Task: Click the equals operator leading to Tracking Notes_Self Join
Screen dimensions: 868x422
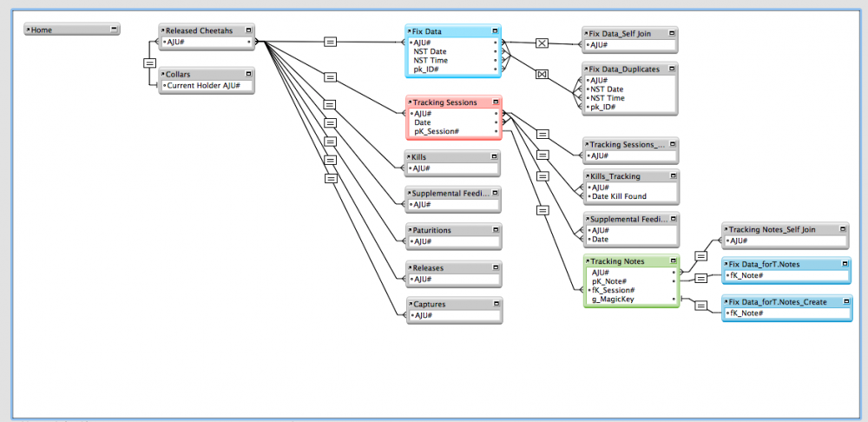Action: (700, 257)
